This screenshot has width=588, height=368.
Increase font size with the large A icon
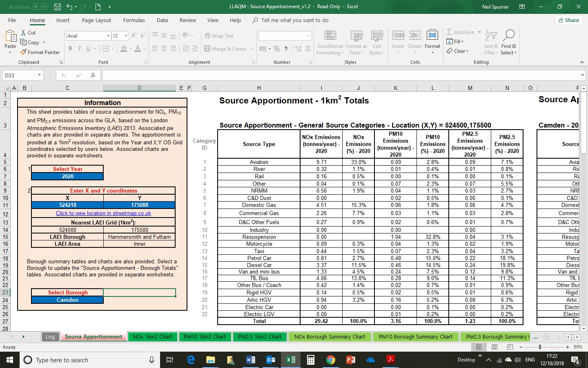point(134,36)
